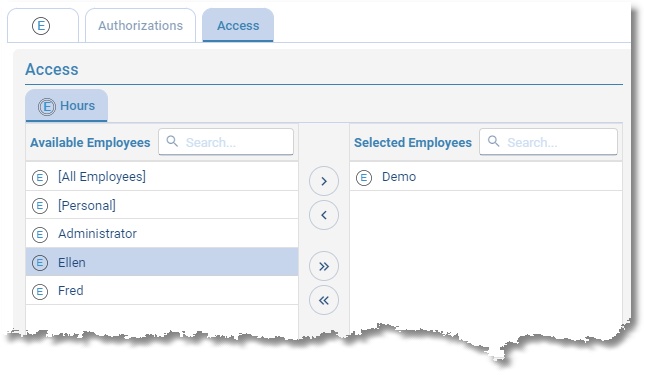Screen dimensions: 645x375
Task: Click the E icon beside Fred
Action: pos(40,292)
